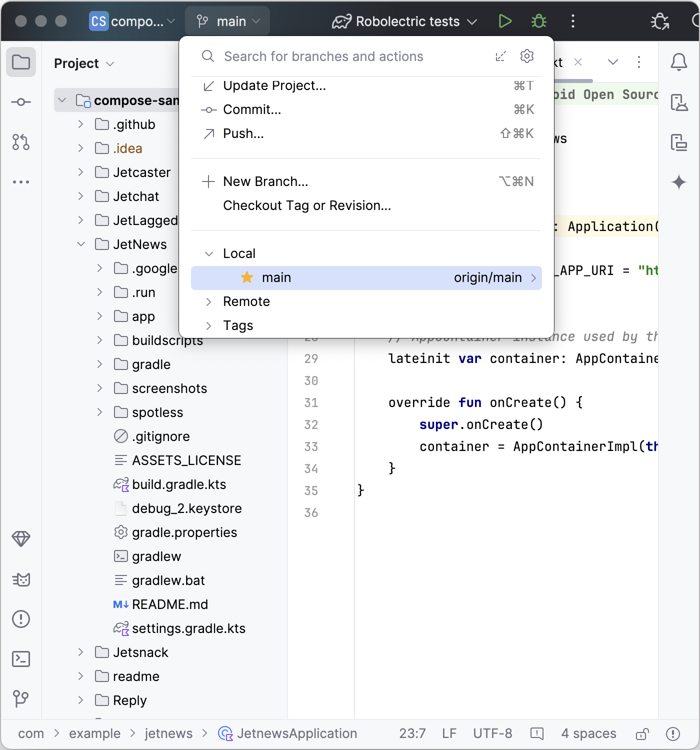Toggle favorite star on main branch

247,277
